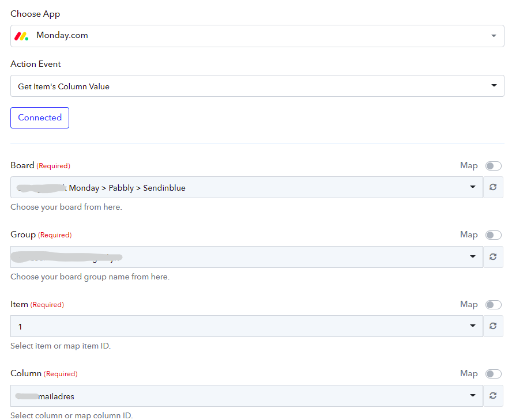Open the Action Event dropdown

pos(257,86)
